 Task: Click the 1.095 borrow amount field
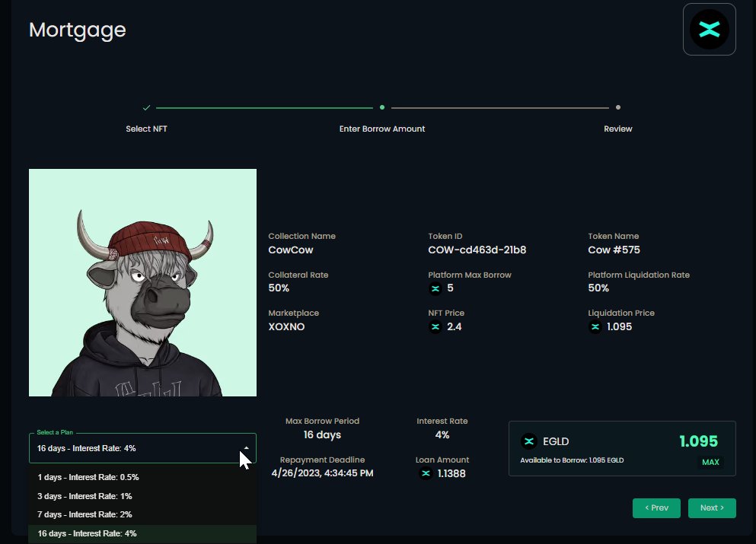pos(698,441)
